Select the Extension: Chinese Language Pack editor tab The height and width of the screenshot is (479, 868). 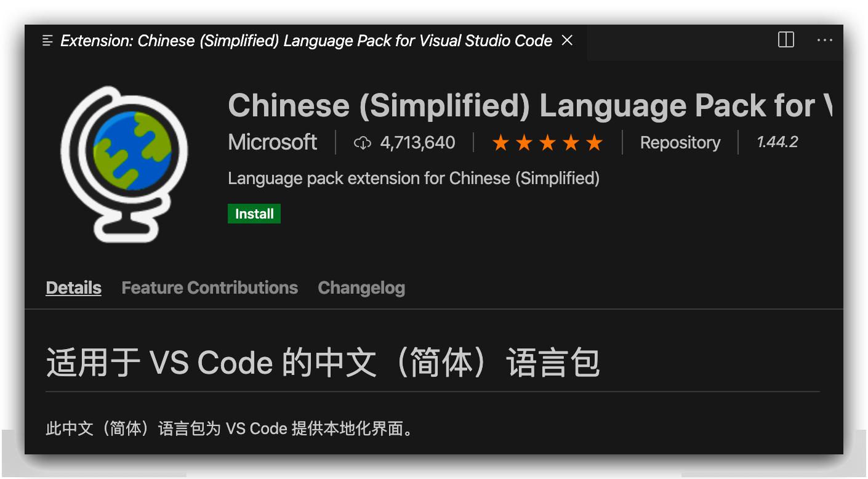coord(306,41)
